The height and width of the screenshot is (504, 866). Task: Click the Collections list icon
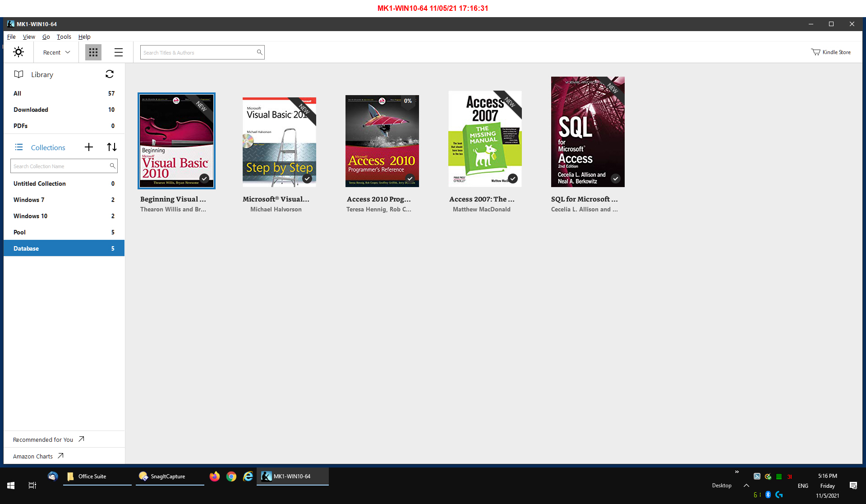coord(19,147)
